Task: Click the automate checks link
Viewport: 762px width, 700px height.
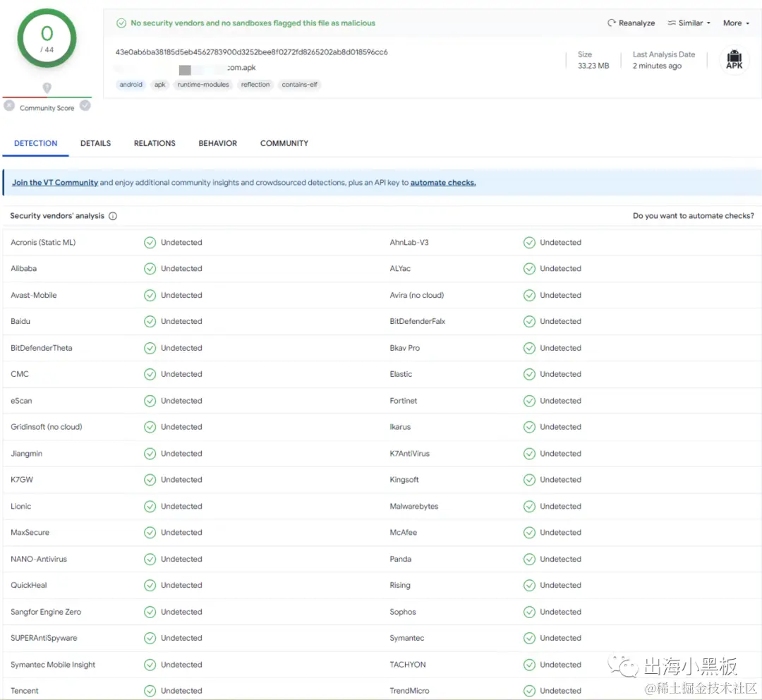Action: click(443, 182)
